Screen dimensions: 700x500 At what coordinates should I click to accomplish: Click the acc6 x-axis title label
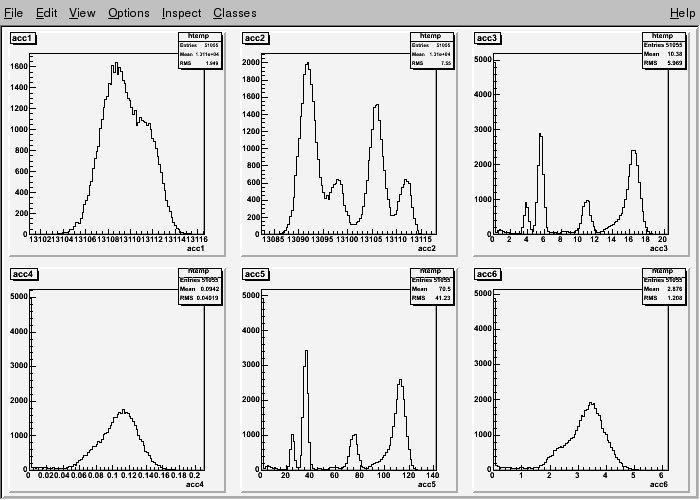point(659,484)
